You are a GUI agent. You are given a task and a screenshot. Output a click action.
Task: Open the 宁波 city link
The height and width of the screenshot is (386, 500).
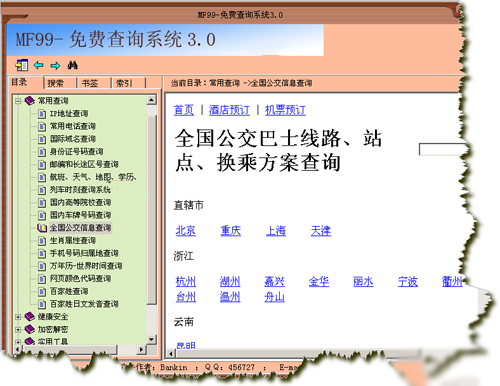[x=408, y=282]
